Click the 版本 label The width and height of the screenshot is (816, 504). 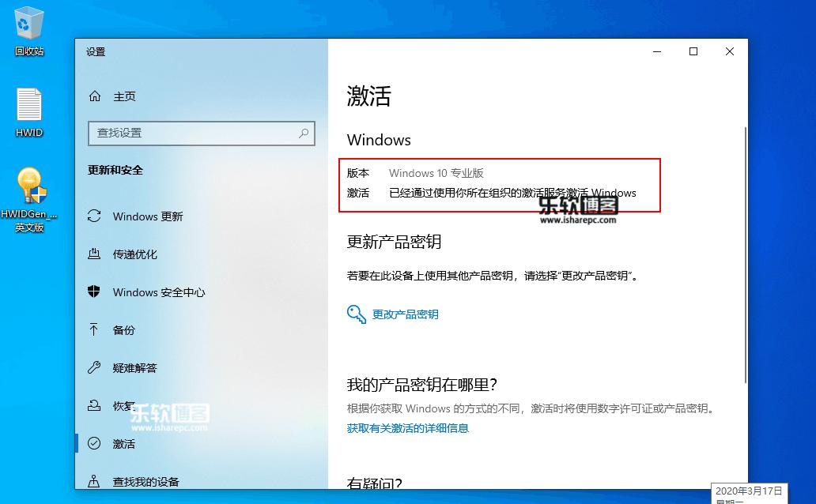point(358,173)
